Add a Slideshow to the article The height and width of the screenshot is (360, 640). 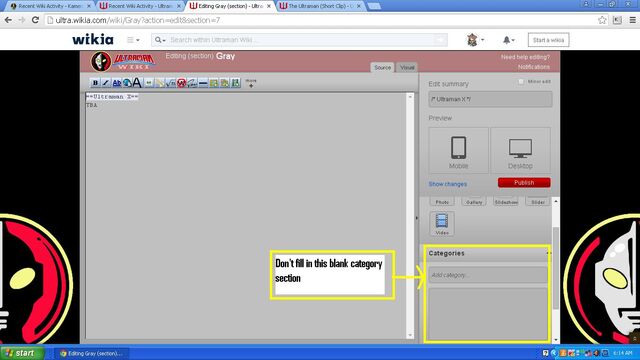click(506, 202)
